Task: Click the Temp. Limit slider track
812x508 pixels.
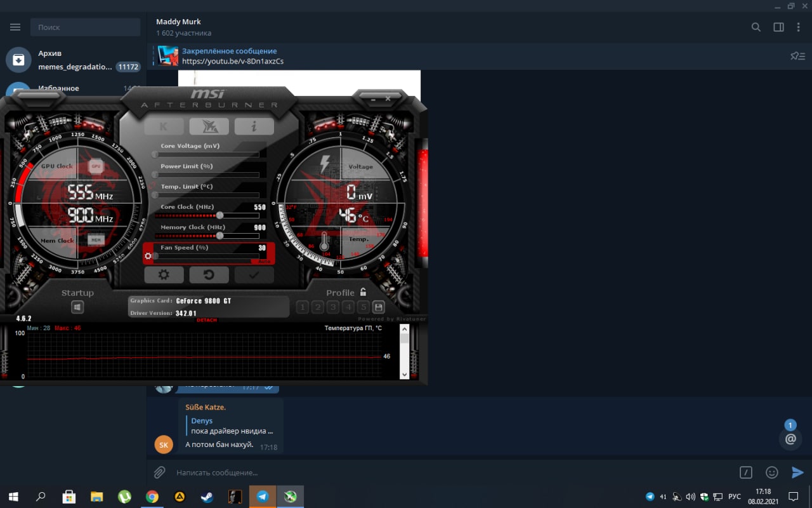Action: (x=207, y=195)
